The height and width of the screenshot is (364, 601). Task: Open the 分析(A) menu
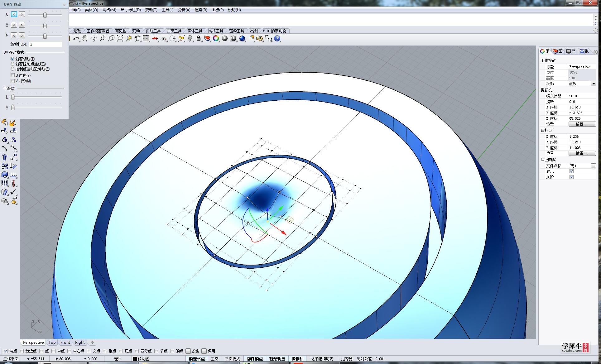pyautogui.click(x=184, y=10)
